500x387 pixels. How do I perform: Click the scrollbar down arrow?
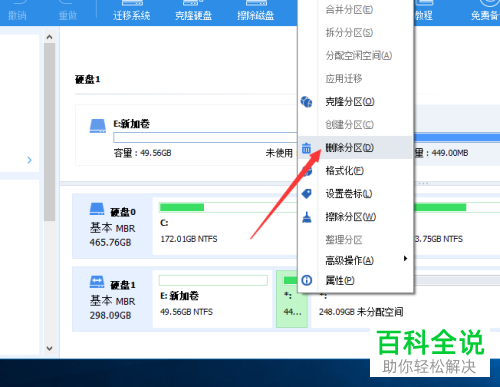pos(50,349)
